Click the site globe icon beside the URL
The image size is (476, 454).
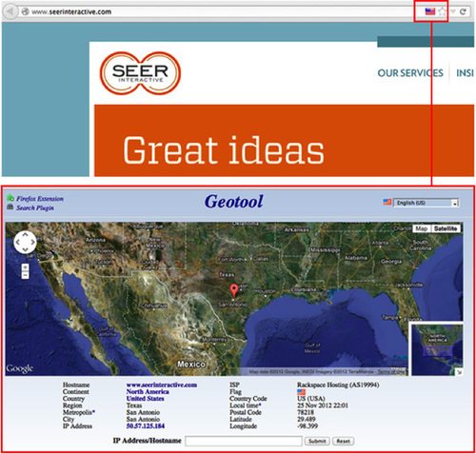coord(25,11)
